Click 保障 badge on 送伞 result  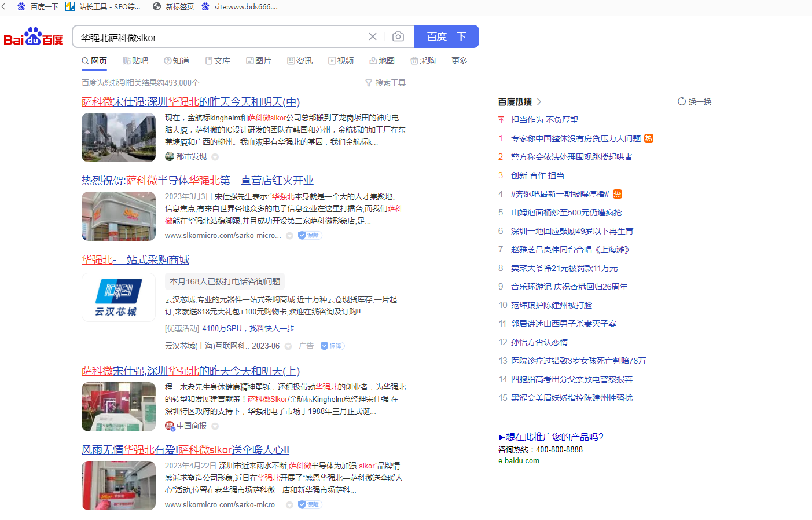[310, 504]
